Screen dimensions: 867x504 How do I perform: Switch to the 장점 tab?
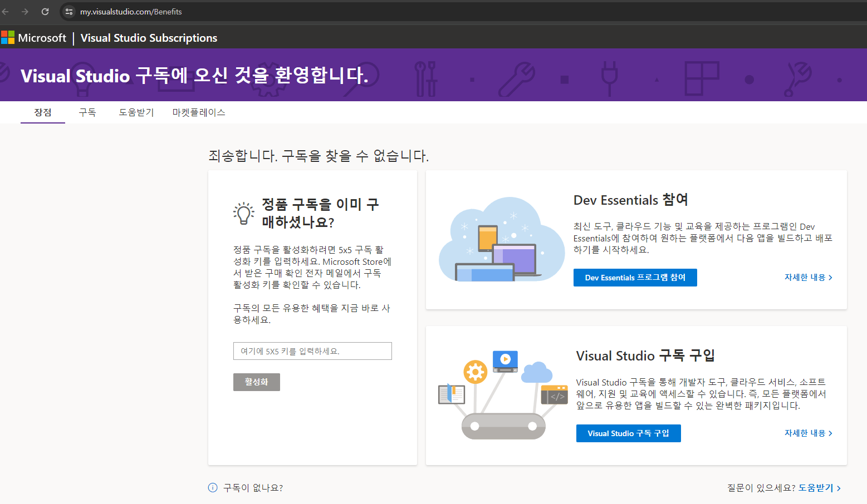coord(42,112)
